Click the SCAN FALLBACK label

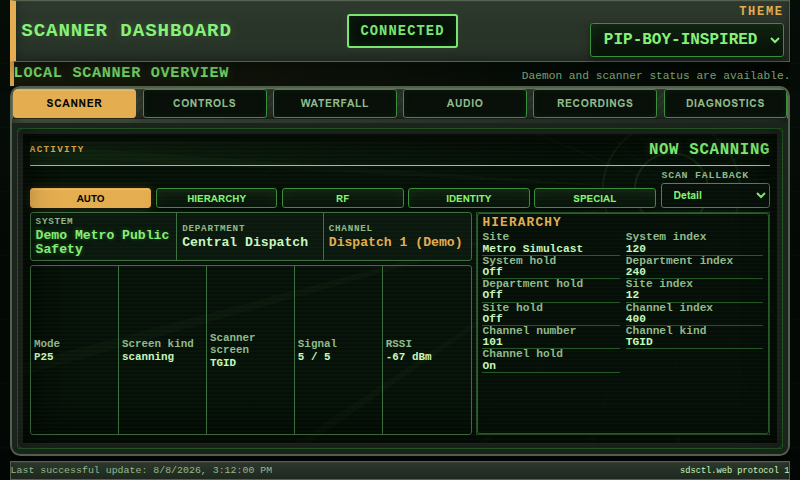[705, 175]
